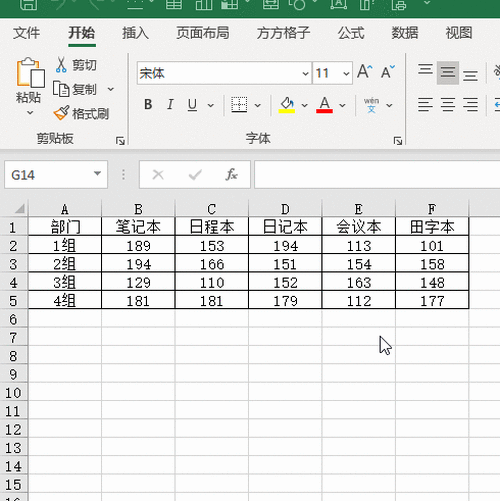Toggle Underline formatting
This screenshot has width=500, height=501.
[192, 105]
